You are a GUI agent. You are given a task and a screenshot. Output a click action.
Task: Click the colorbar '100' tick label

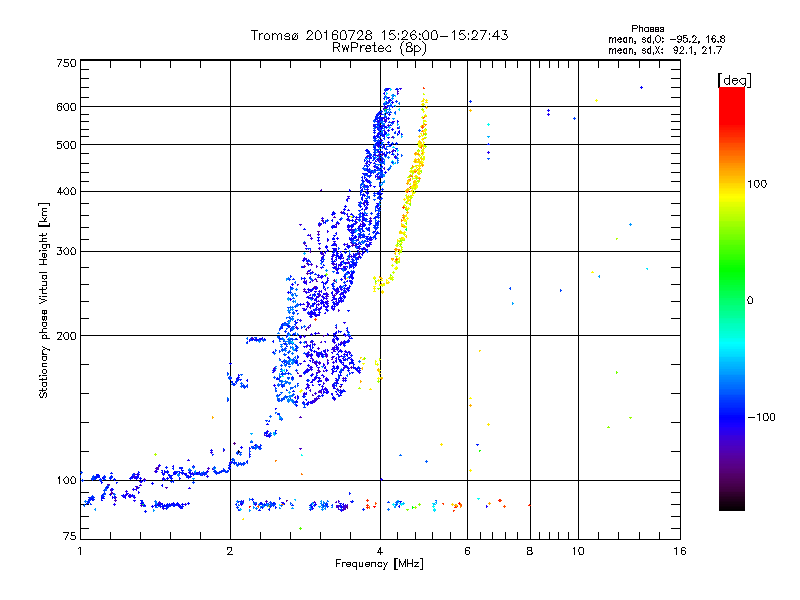pos(757,184)
